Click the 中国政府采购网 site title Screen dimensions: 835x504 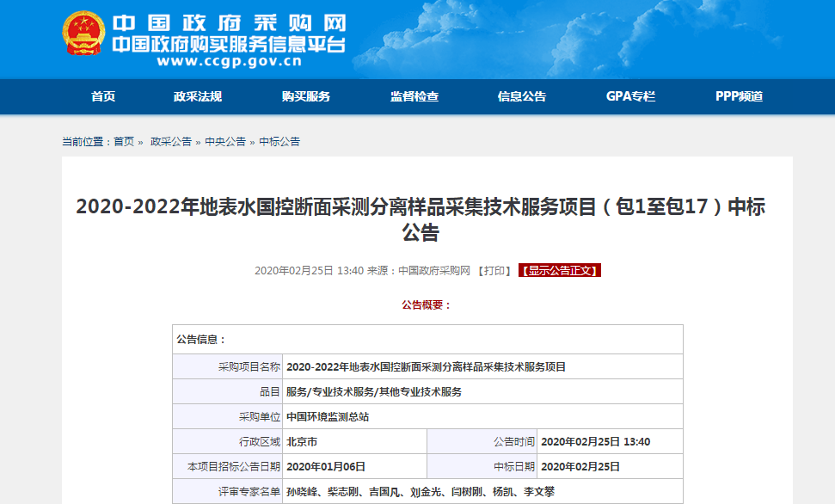[228, 22]
